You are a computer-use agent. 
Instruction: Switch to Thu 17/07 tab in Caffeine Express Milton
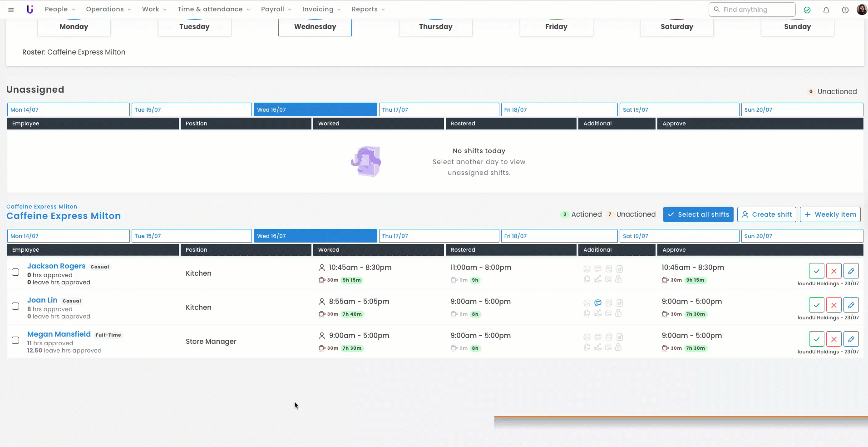(x=439, y=236)
